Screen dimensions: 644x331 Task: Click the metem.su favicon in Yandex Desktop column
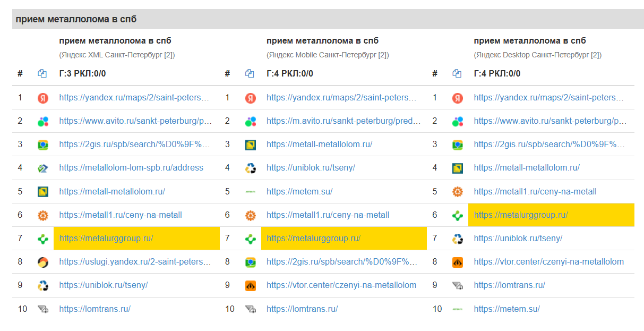[x=458, y=309]
